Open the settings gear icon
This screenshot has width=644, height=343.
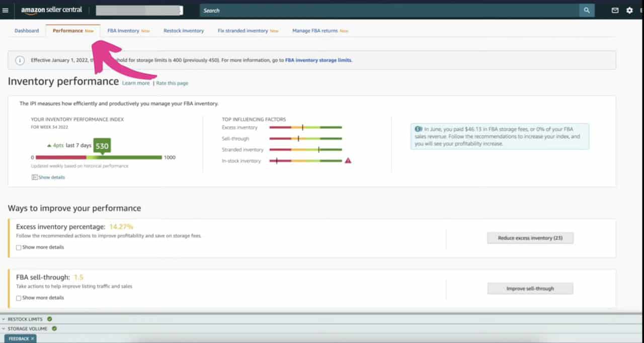629,11
